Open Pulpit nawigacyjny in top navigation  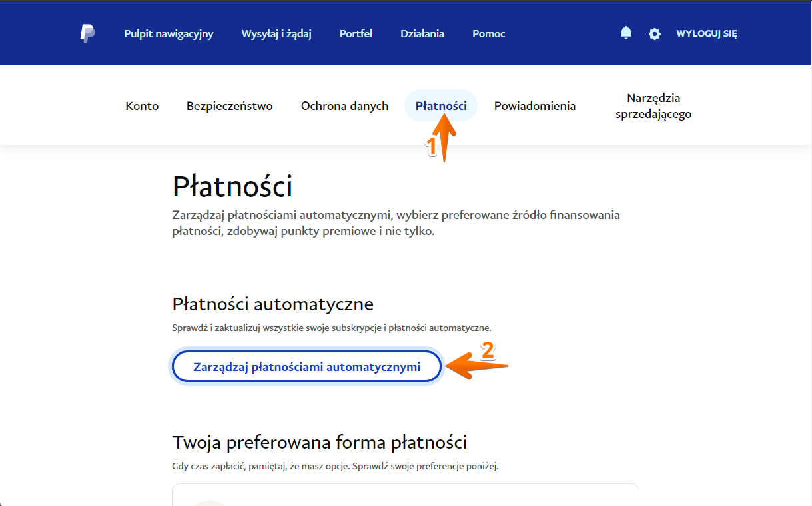[169, 33]
